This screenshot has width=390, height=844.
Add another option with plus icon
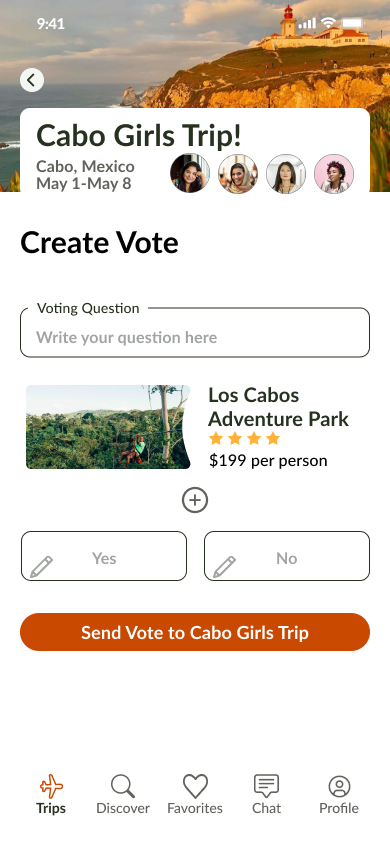(x=195, y=500)
